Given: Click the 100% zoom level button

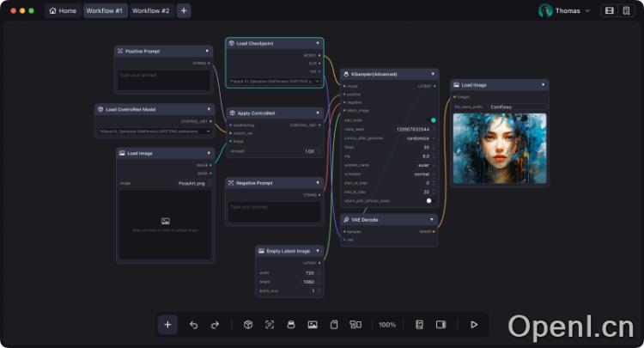Looking at the screenshot, I should [387, 325].
